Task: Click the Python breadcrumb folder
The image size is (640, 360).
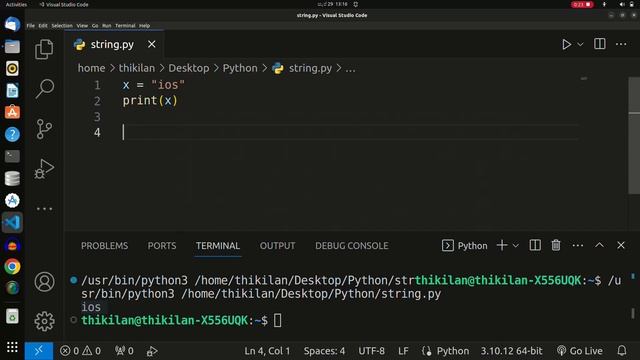Action: point(240,68)
